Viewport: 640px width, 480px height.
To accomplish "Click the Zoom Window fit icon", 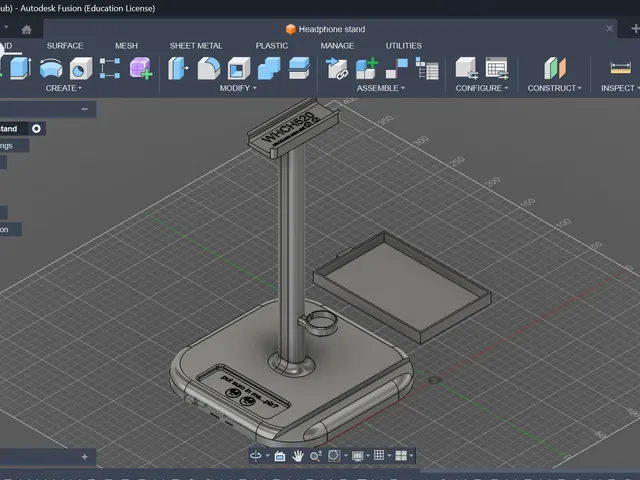I will click(334, 456).
